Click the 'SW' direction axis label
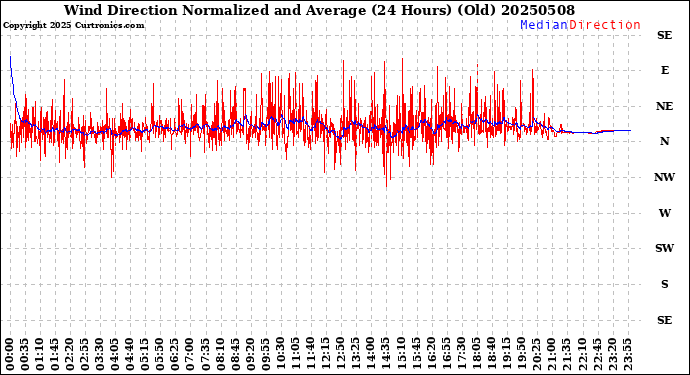This screenshot has width=690, height=375. click(x=664, y=248)
